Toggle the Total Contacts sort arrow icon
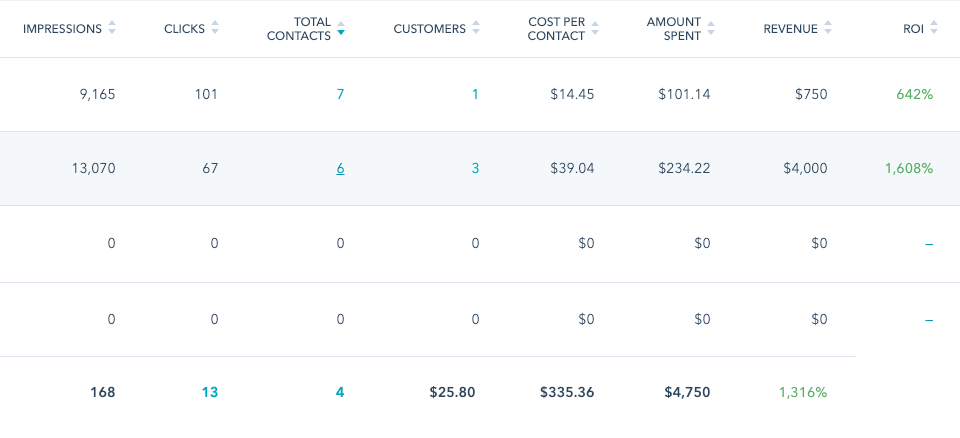Viewport: 960px width, 438px height. pos(341,29)
